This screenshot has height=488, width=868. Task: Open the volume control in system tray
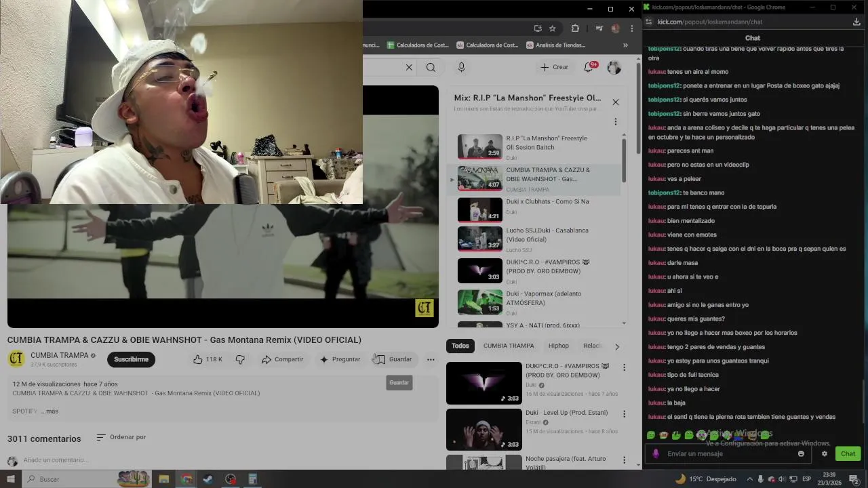click(x=782, y=479)
